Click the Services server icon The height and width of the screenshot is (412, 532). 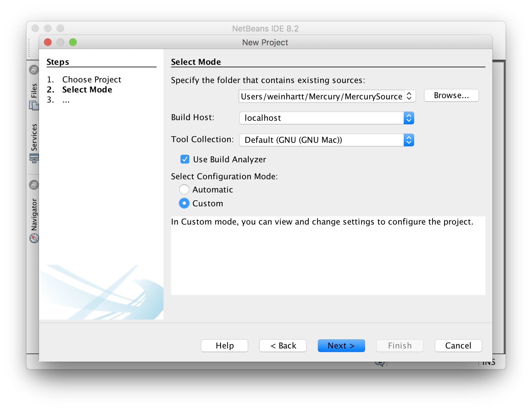tap(34, 158)
